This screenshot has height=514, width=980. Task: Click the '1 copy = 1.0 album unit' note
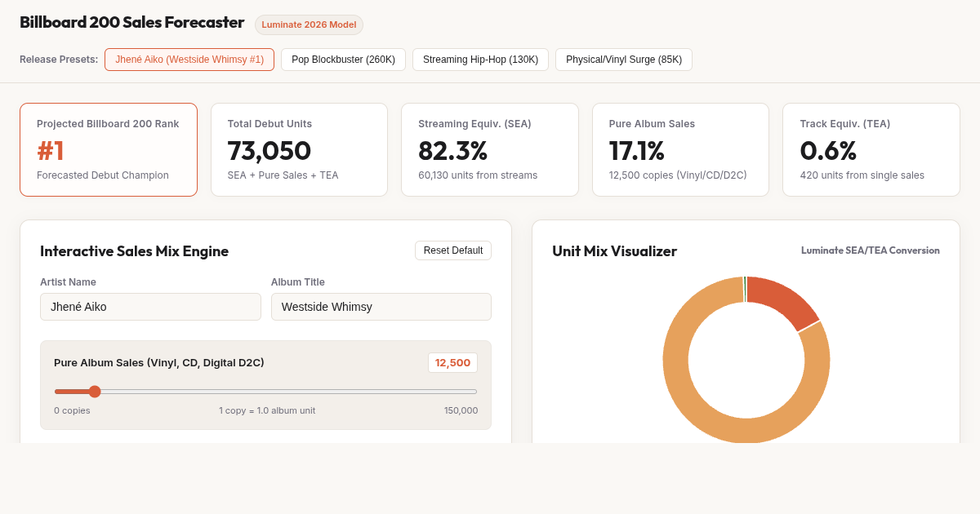tap(267, 410)
